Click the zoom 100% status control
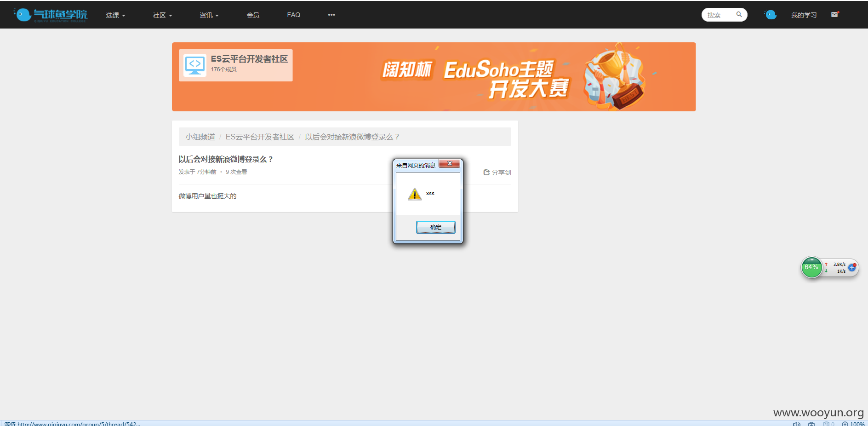Viewport: 868px width, 426px height. click(854, 424)
